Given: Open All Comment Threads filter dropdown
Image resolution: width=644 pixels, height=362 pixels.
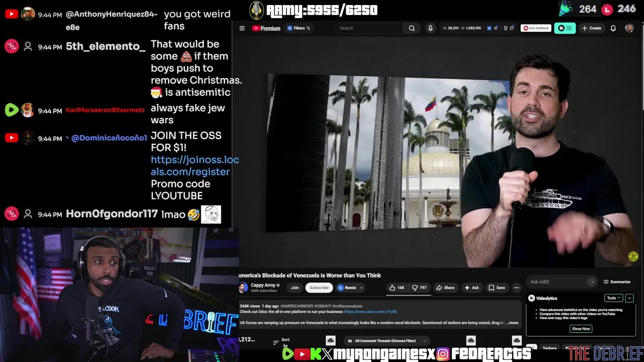Looking at the screenshot, I should click(x=387, y=341).
